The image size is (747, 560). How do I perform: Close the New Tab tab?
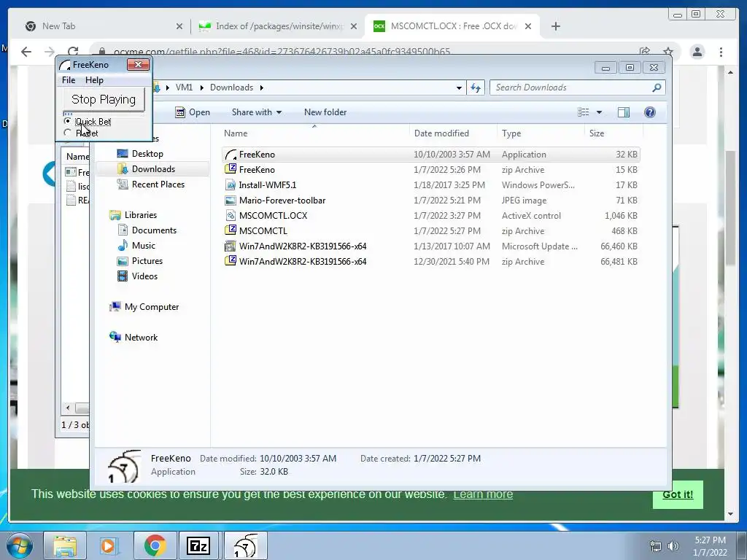tap(179, 26)
